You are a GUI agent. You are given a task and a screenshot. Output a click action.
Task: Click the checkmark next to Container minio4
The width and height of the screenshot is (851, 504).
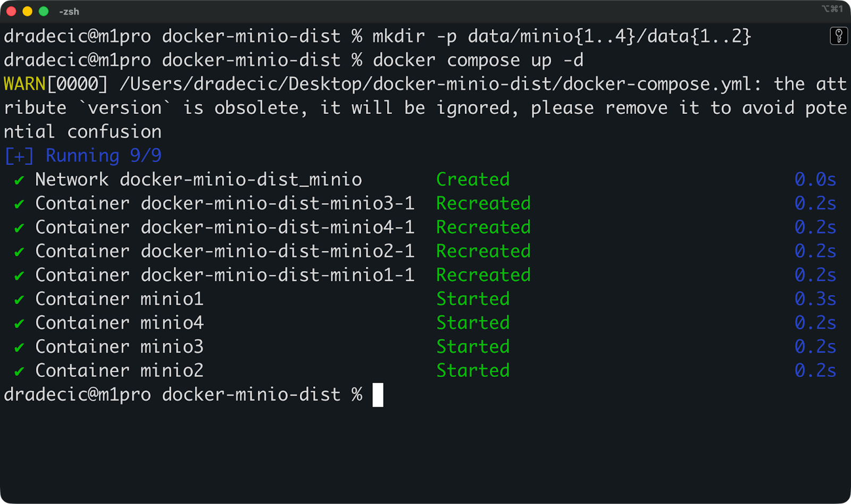(18, 323)
